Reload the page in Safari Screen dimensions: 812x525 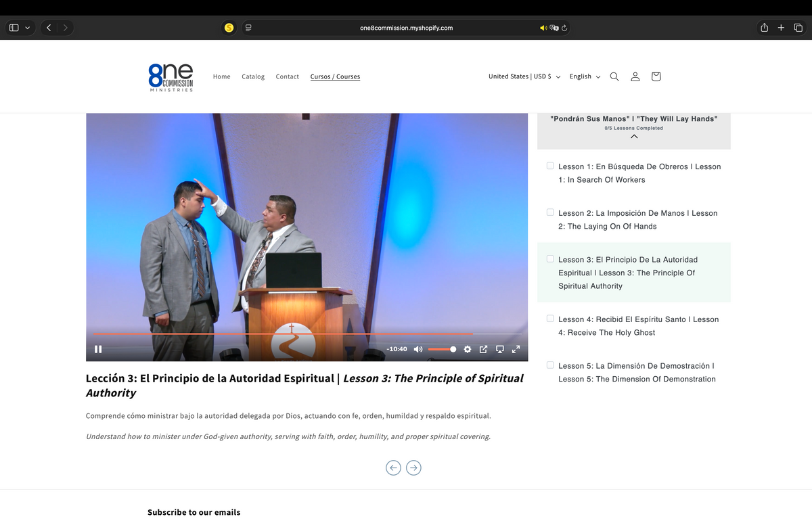tap(564, 28)
